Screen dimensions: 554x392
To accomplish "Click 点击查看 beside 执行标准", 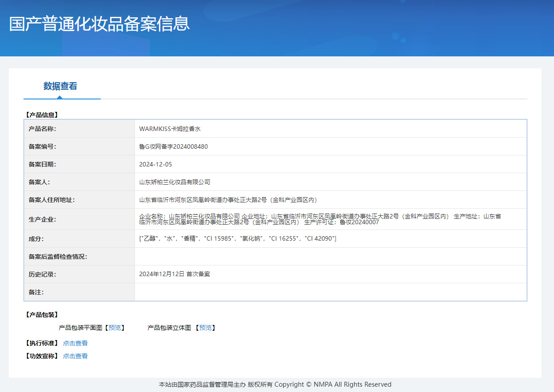I will [75, 343].
